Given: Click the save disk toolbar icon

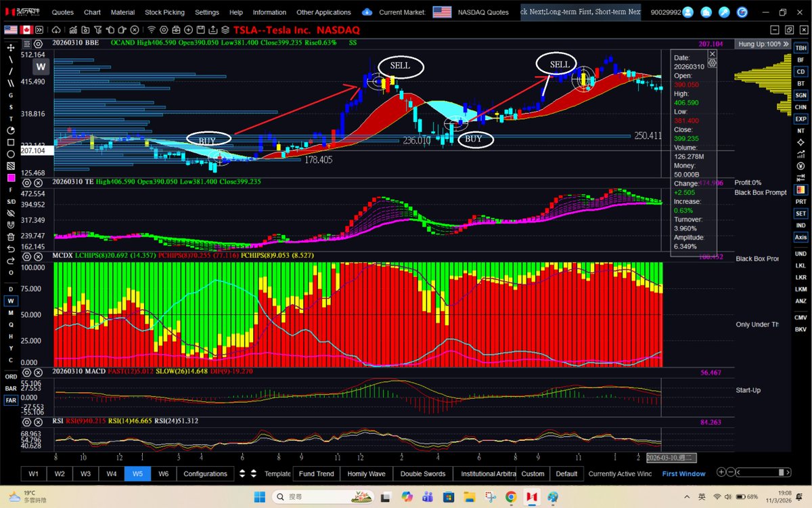Looking at the screenshot, I should click(x=200, y=30).
